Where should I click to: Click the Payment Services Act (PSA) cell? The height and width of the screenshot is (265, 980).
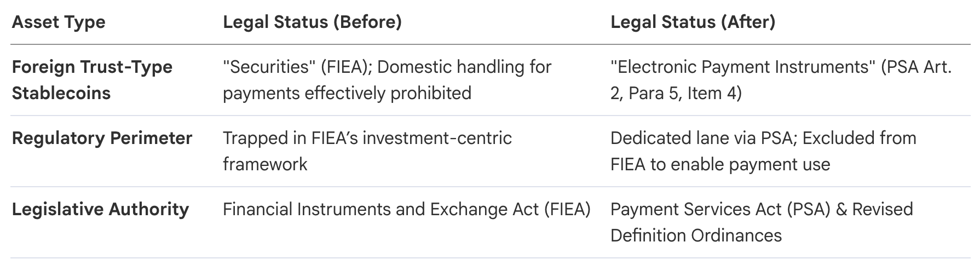click(762, 222)
